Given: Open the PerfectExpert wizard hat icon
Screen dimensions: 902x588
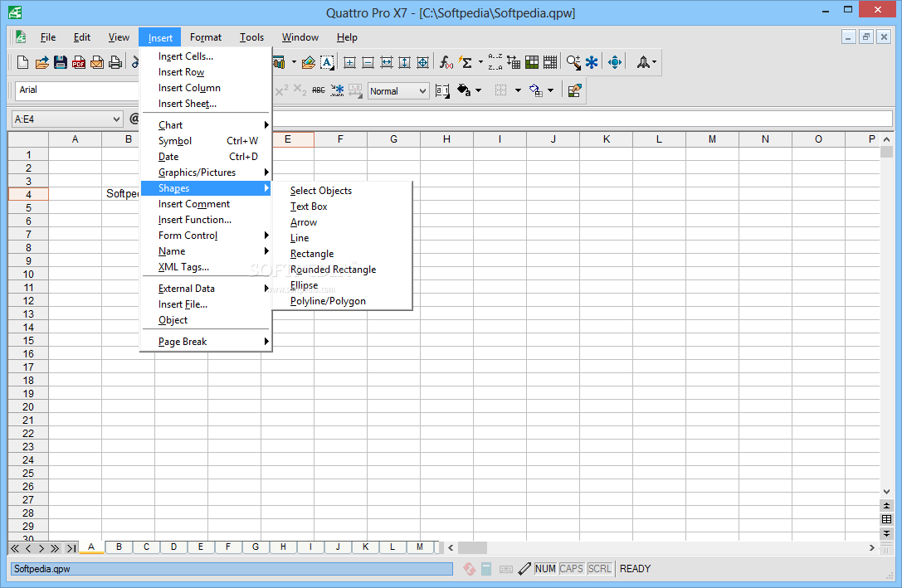Looking at the screenshot, I should [643, 62].
